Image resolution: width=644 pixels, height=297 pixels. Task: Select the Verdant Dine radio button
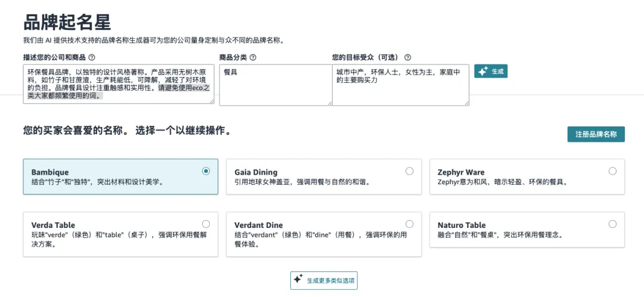pyautogui.click(x=410, y=224)
